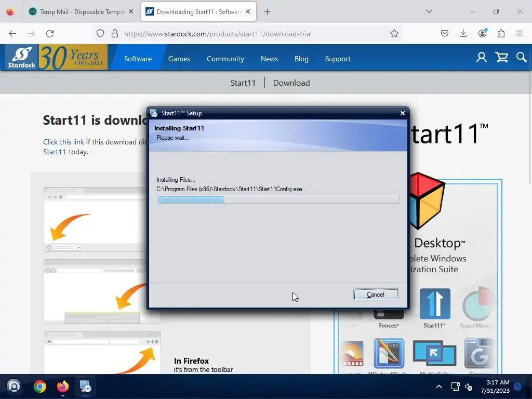This screenshot has height=399, width=532.
Task: Open the shopping cart
Action: point(501,57)
